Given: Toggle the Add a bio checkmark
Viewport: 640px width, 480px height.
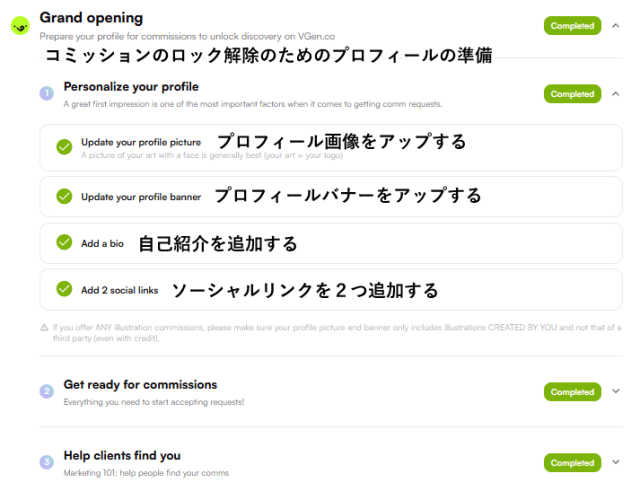Looking at the screenshot, I should coord(64,243).
